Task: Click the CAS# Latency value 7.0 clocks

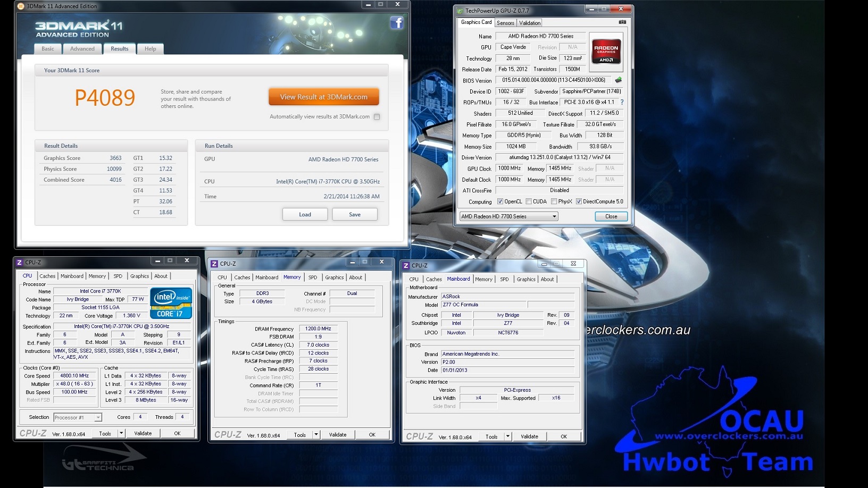Action: (318, 344)
